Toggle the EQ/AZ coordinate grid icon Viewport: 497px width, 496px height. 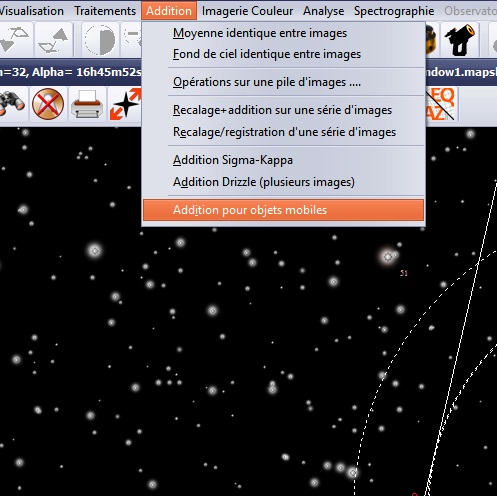coord(441,104)
